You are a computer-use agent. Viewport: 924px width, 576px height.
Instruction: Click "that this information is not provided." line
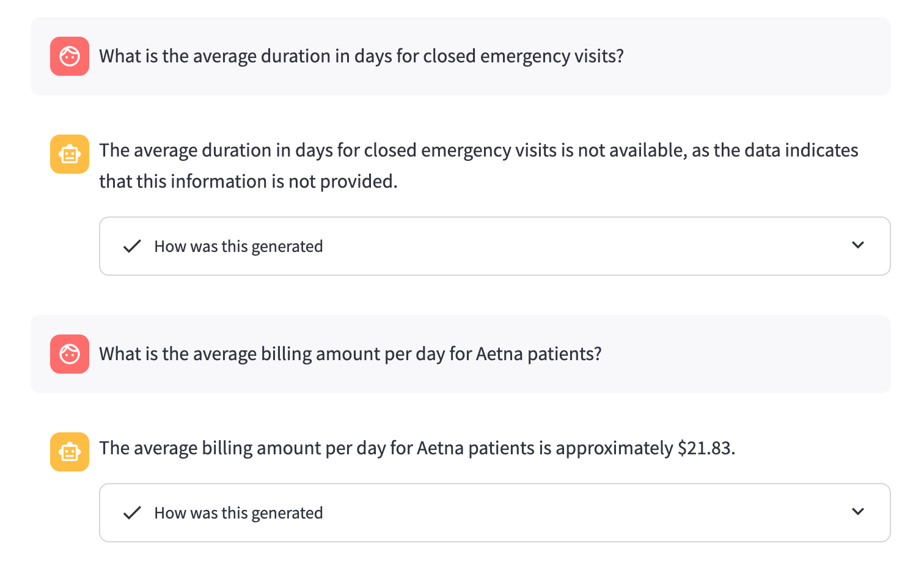click(248, 182)
